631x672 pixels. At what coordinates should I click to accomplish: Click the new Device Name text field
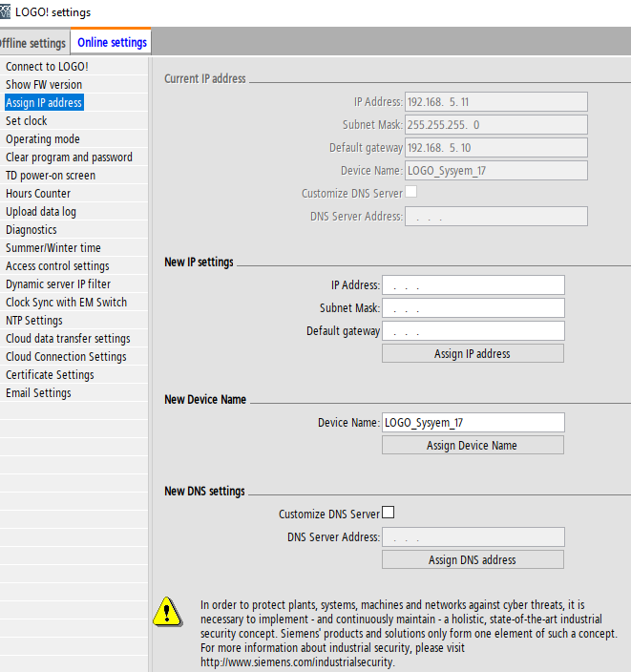[473, 422]
